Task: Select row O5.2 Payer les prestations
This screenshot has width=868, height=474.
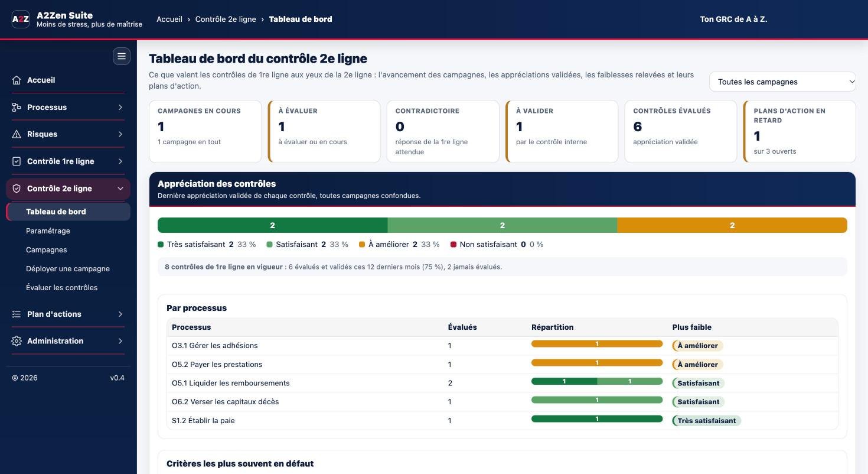Action: pyautogui.click(x=502, y=365)
